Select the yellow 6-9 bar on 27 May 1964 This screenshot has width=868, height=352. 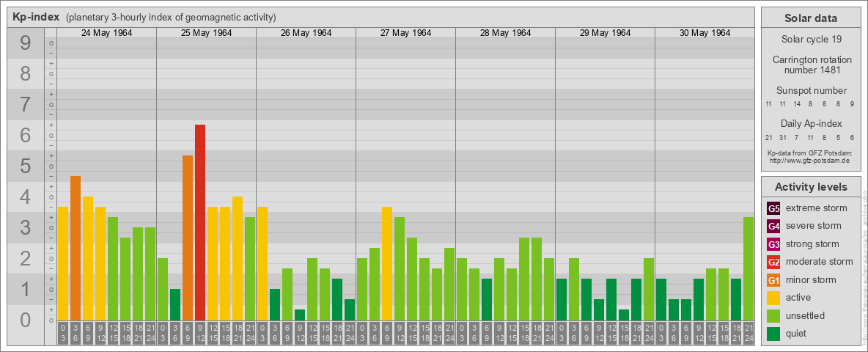click(387, 264)
